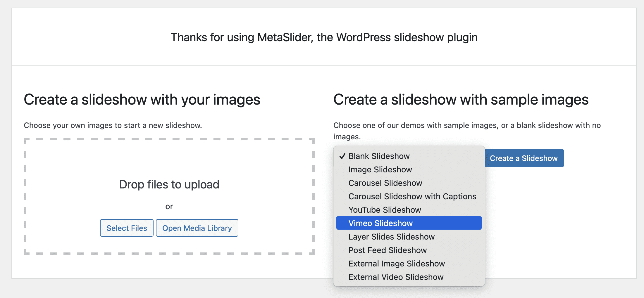Select YouTube Slideshow in the list

coord(385,210)
